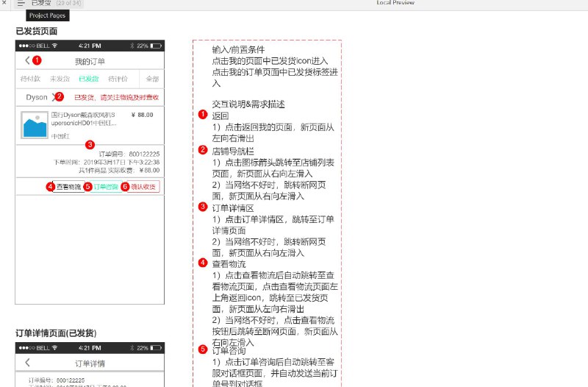Open the project pages hamburger menu
The height and width of the screenshot is (387, 588).
point(21,3)
